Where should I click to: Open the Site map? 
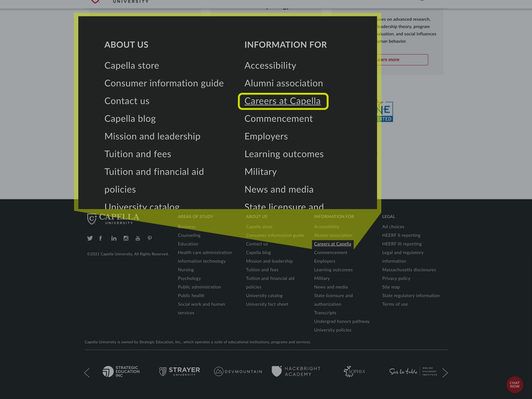(391, 287)
